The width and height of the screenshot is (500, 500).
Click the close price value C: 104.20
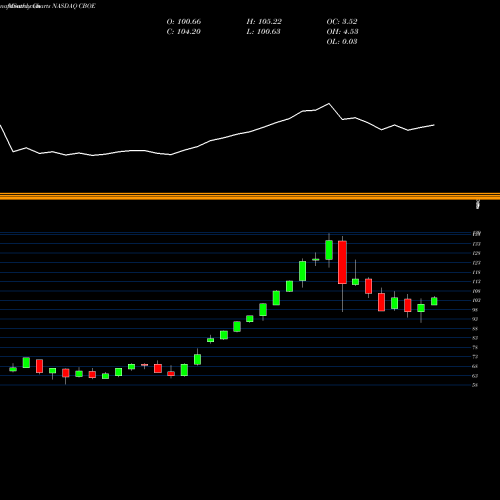pyautogui.click(x=184, y=32)
